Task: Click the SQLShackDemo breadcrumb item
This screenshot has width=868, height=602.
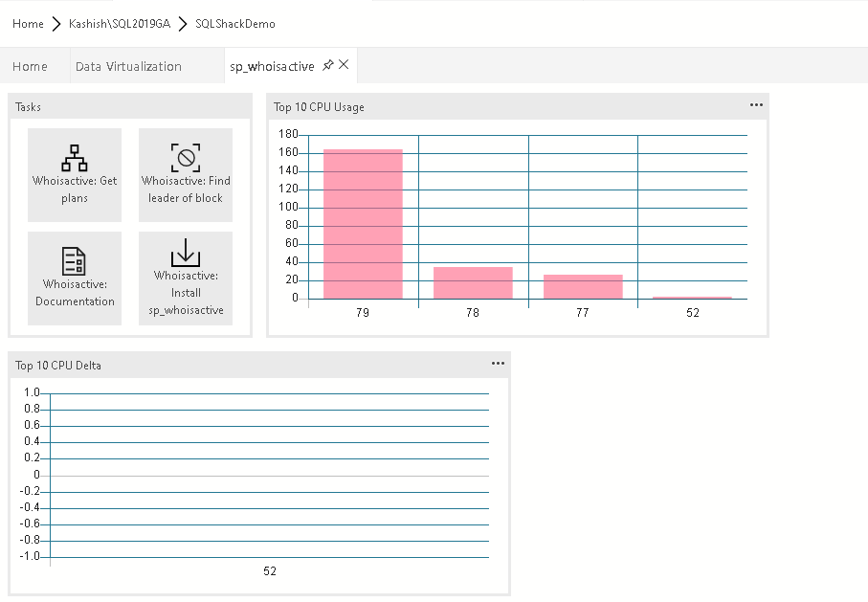Action: tap(234, 23)
